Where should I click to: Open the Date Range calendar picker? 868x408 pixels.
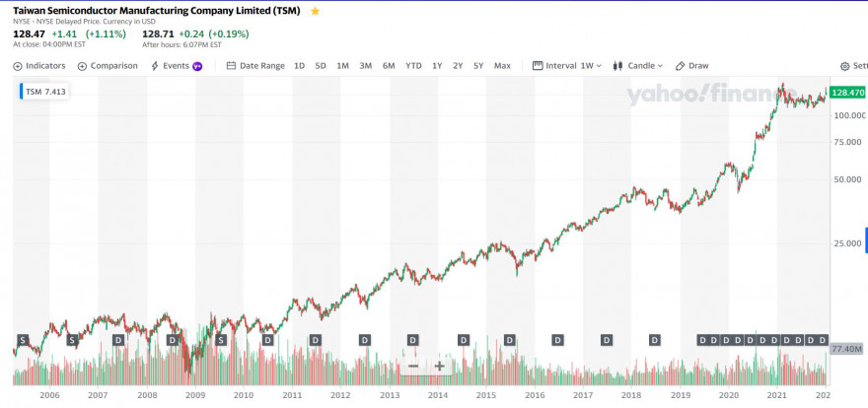[255, 66]
